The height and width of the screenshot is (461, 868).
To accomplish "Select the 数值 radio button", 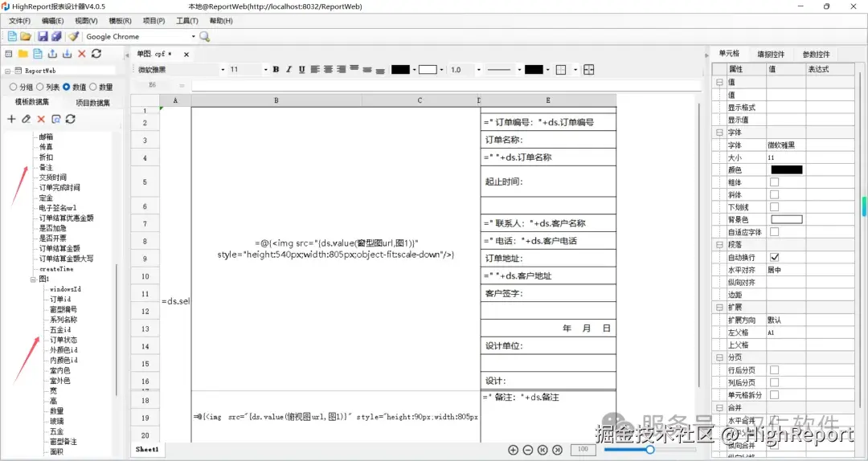I will [67, 87].
